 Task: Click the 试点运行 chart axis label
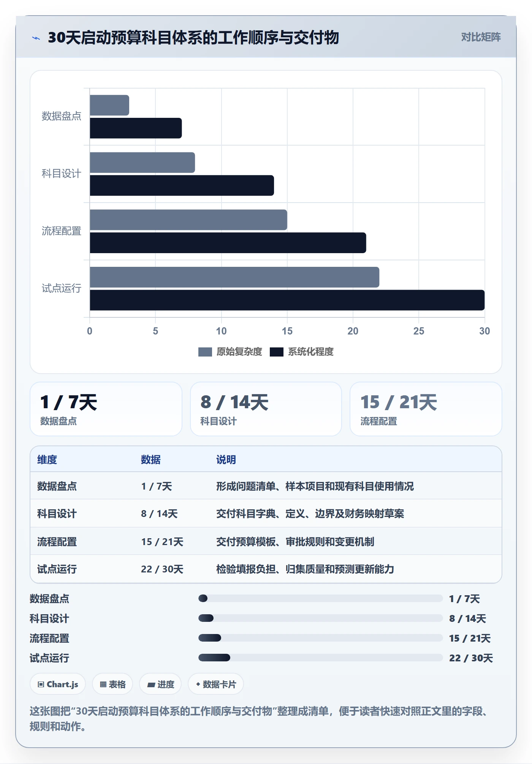(61, 288)
